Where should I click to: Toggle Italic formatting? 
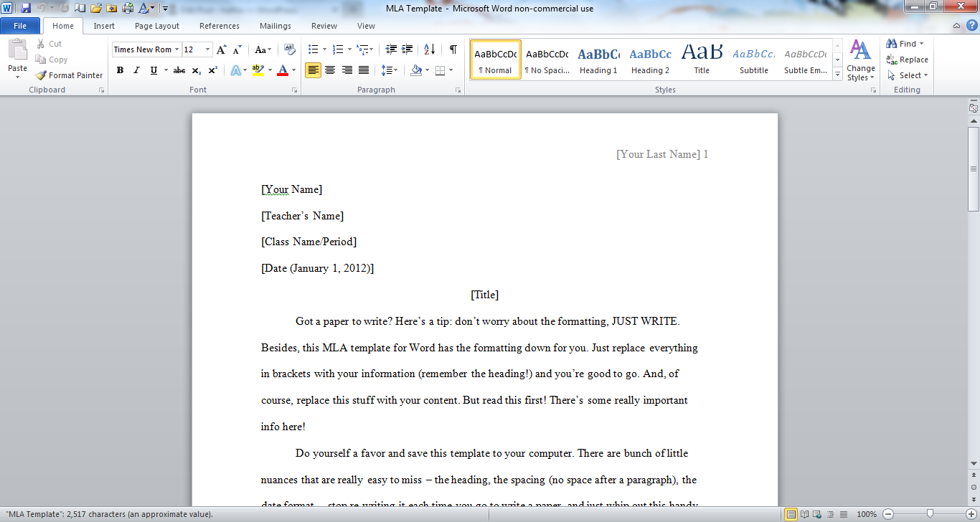click(136, 70)
